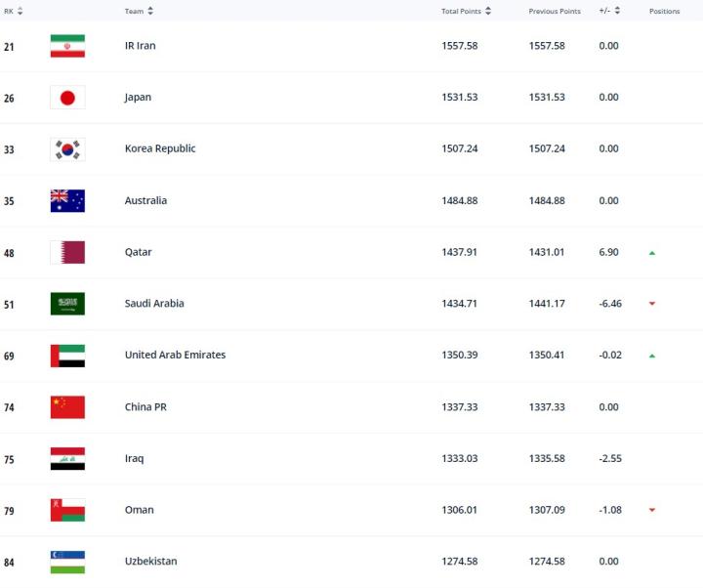The image size is (703, 588).
Task: Click the IR Iran flag icon
Action: click(67, 46)
